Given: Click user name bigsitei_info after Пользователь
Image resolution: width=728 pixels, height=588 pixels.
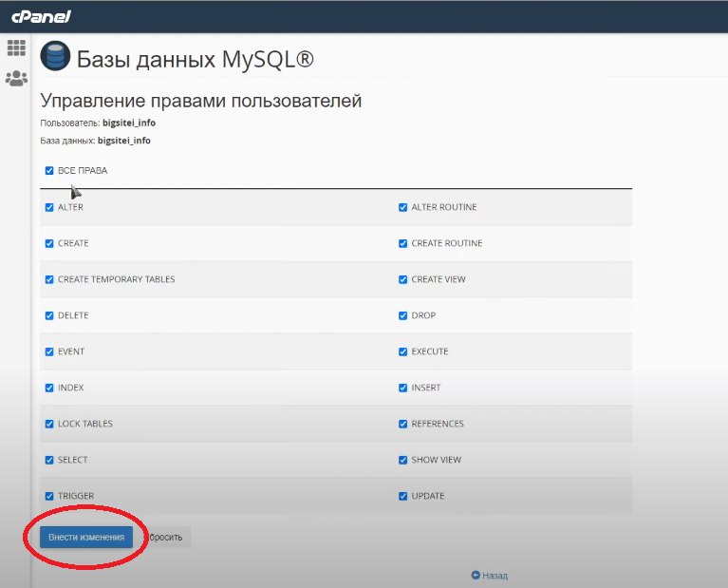Looking at the screenshot, I should 129,123.
